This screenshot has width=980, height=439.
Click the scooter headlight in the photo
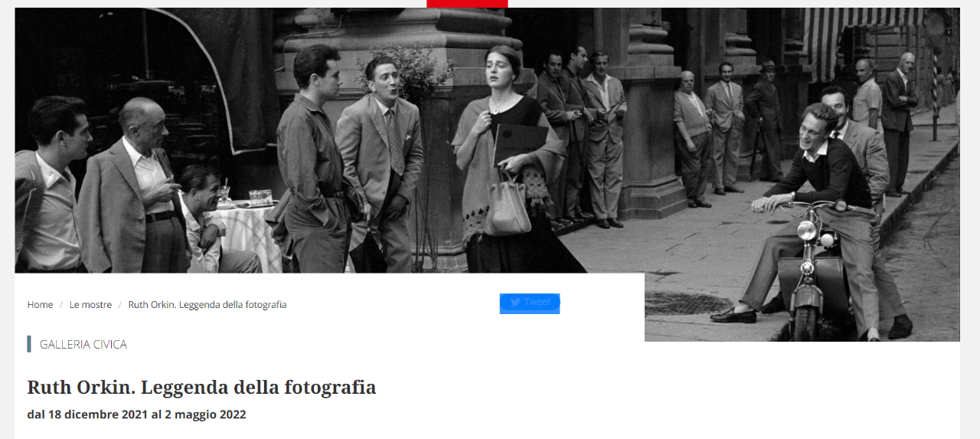[x=806, y=230]
